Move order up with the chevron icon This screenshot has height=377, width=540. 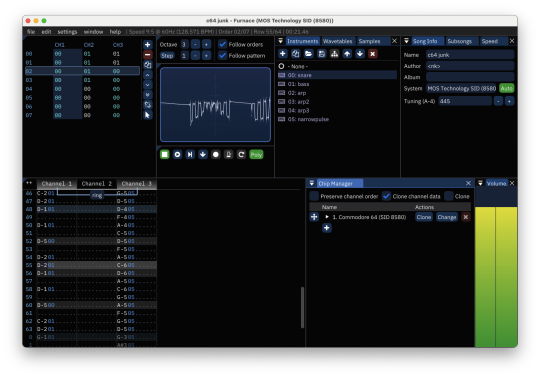[x=147, y=75]
